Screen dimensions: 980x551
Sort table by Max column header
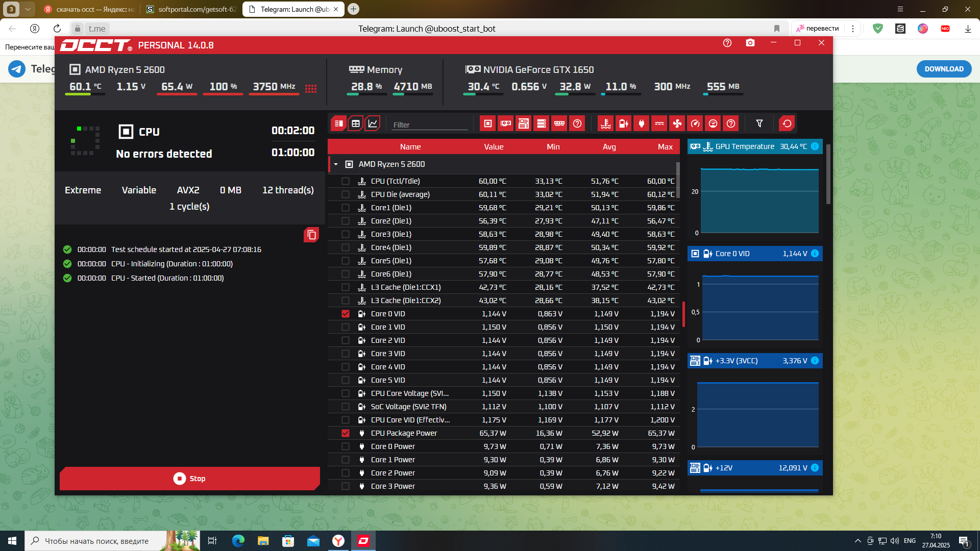point(665,147)
